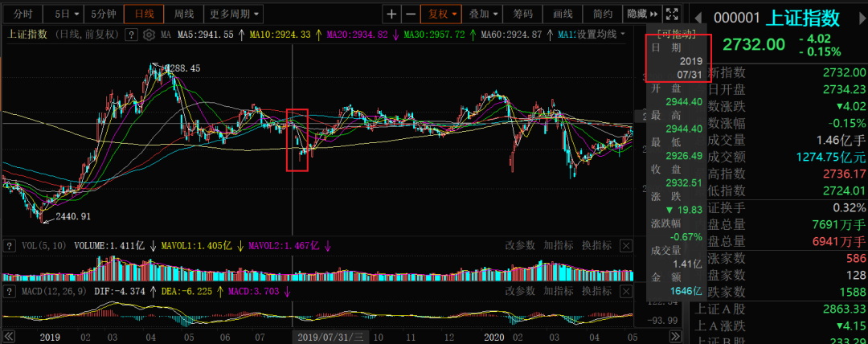Viewport: 868px width, 344px height.
Task: Click 换指标 in the MACD panel
Action: pos(597,289)
